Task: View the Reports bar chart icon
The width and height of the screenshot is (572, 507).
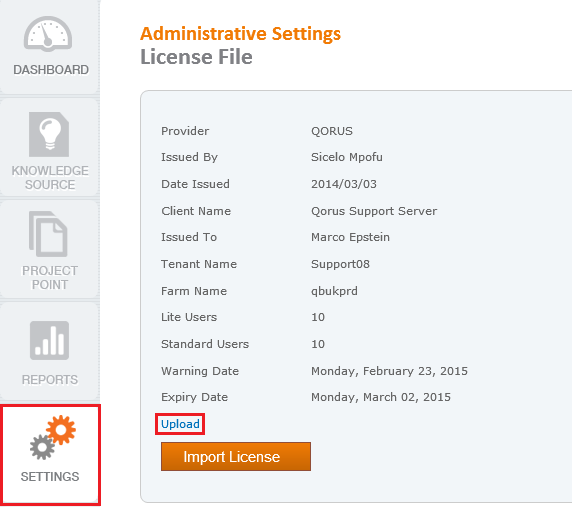Action: click(49, 340)
